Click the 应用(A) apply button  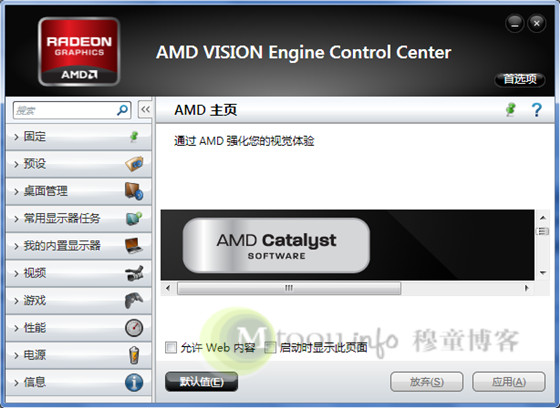509,382
